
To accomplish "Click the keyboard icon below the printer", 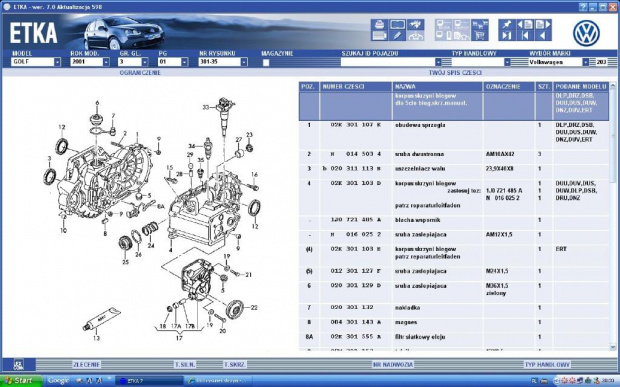I will pyautogui.click(x=379, y=36).
